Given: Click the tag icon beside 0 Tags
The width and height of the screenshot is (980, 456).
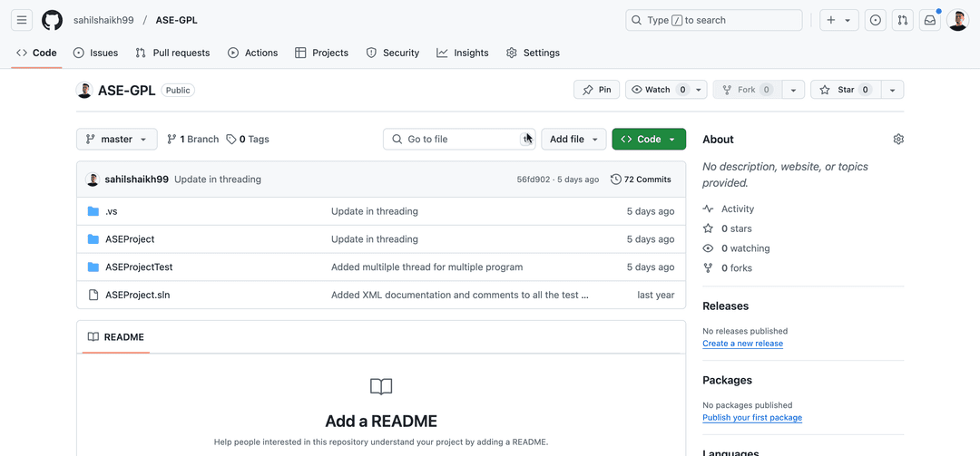Looking at the screenshot, I should 231,140.
